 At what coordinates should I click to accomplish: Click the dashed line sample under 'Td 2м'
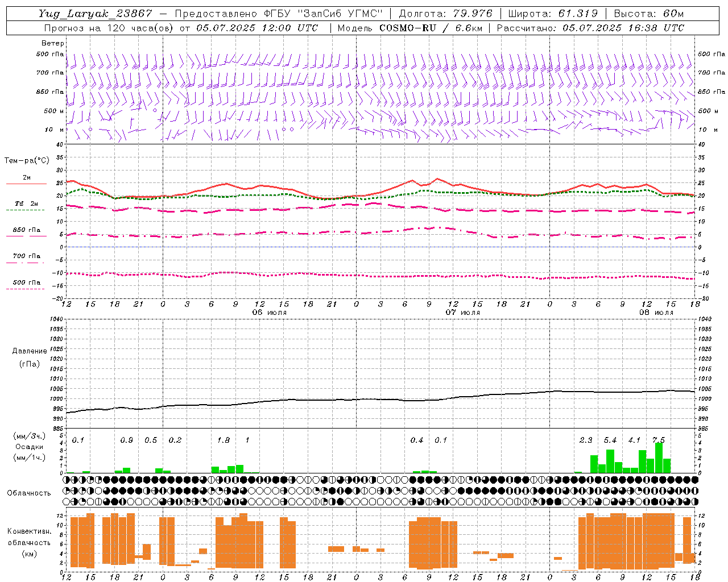point(25,210)
